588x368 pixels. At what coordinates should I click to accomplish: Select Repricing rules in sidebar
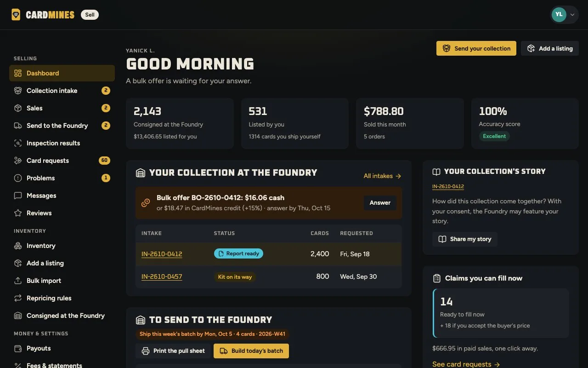62,298
